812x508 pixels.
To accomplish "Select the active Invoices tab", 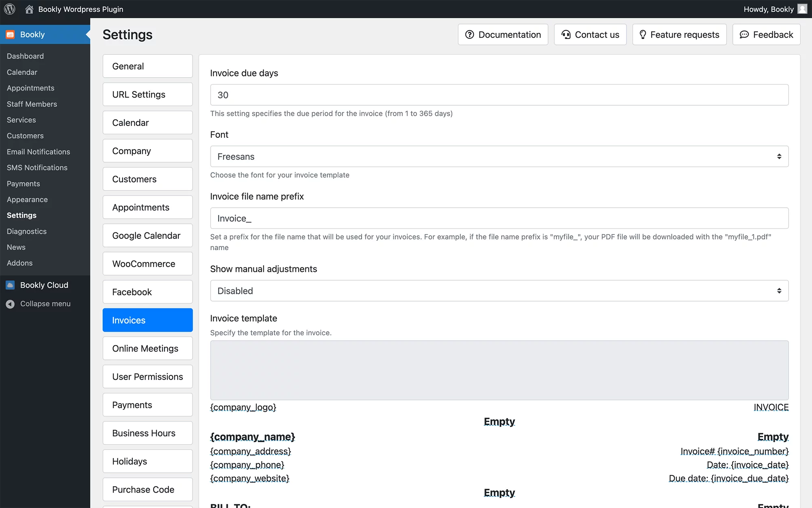I will click(x=148, y=320).
